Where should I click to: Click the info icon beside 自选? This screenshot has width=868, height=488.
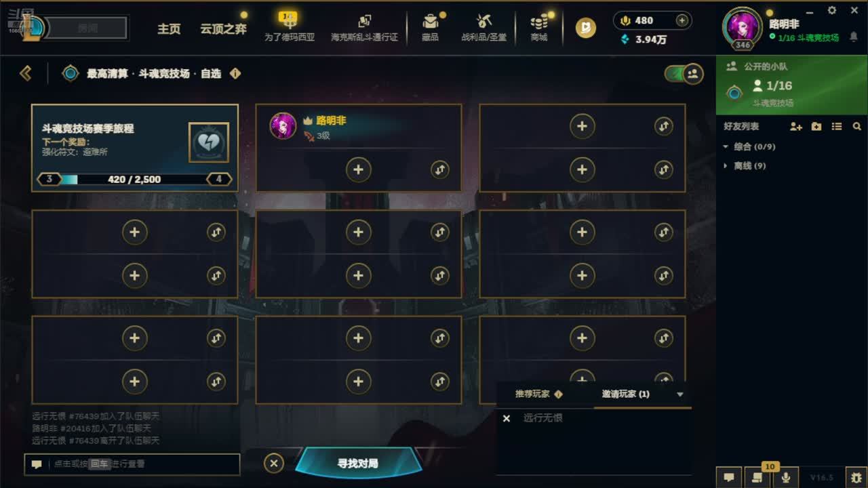[235, 73]
